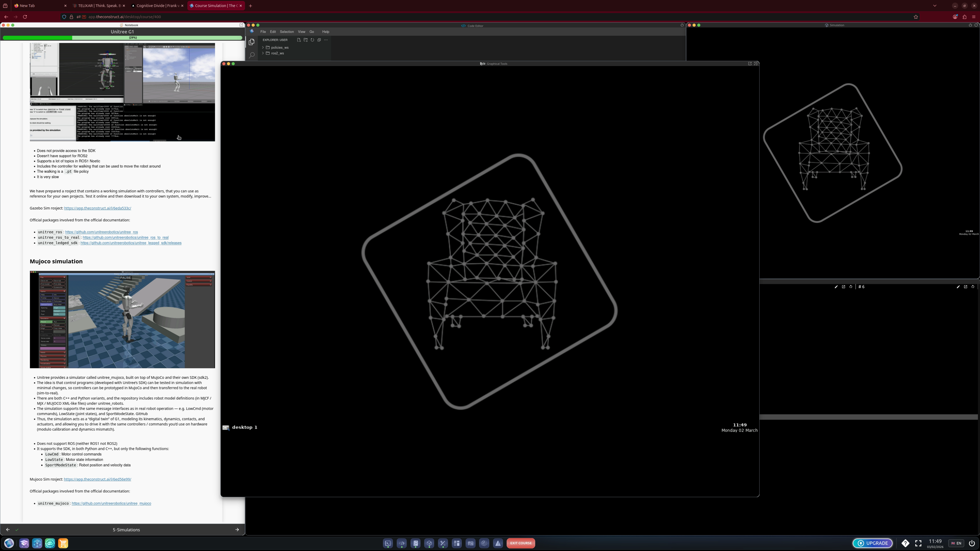Viewport: 980px width, 551px height.
Task: Switch to the Cognitive Divide browser tab
Action: (157, 6)
